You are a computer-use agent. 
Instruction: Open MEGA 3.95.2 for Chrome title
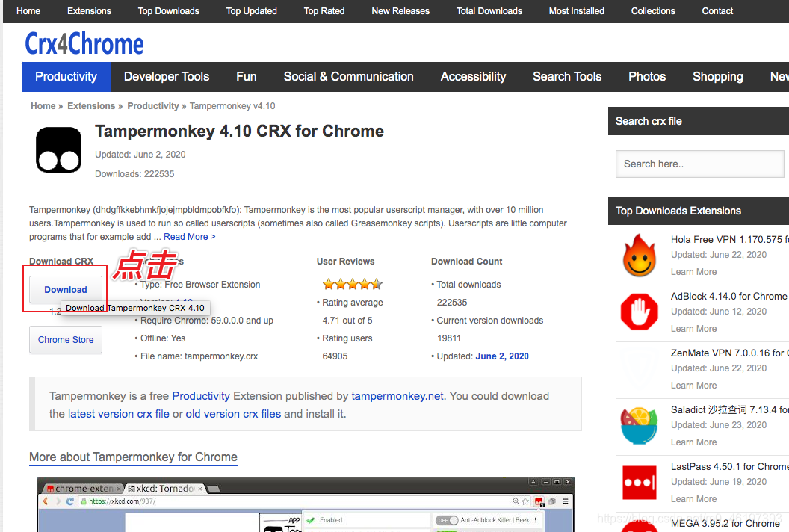point(725,524)
